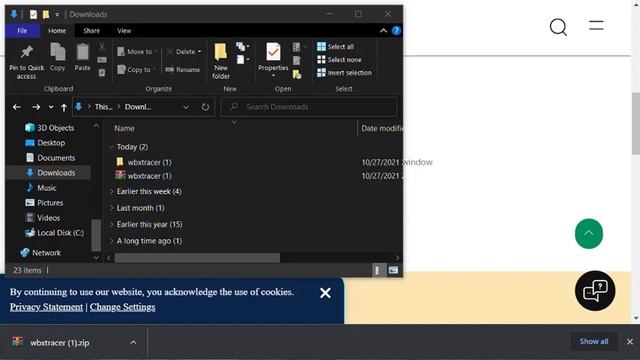Viewport: 640px width, 360px height.
Task: Select the wbxtracer (1) folder
Action: pos(144,162)
